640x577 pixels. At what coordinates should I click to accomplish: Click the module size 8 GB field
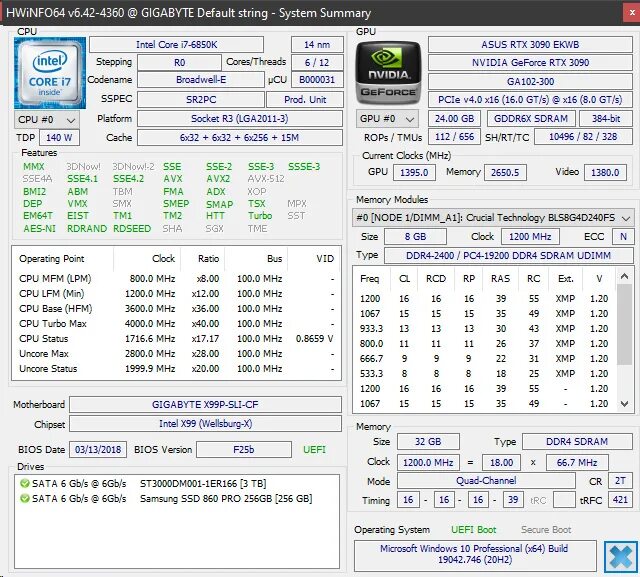pyautogui.click(x=416, y=237)
